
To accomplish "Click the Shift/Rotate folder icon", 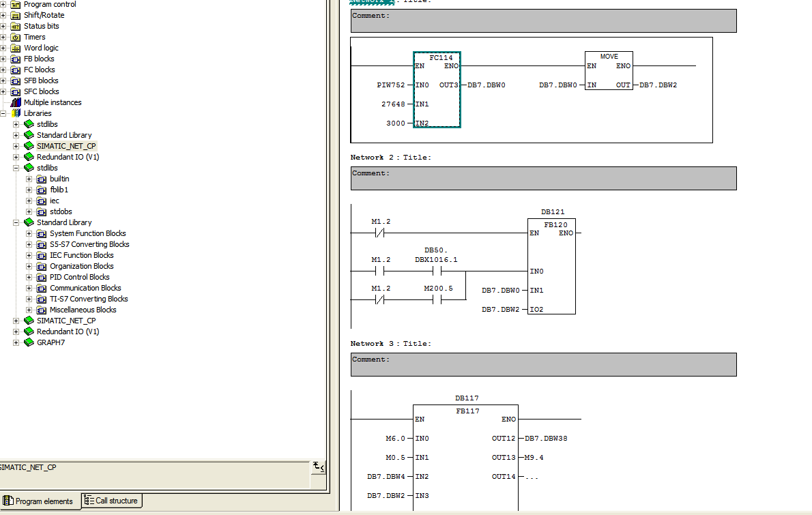I will 16,16.
